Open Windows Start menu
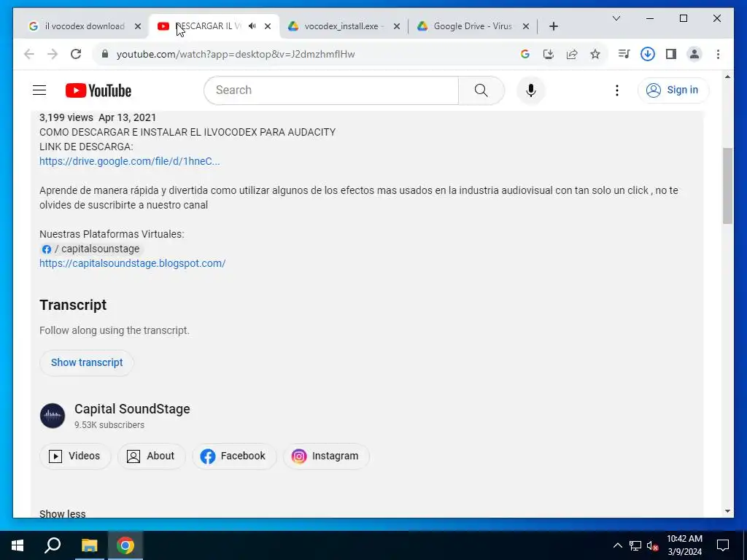Image resolution: width=747 pixels, height=560 pixels. tap(18, 545)
